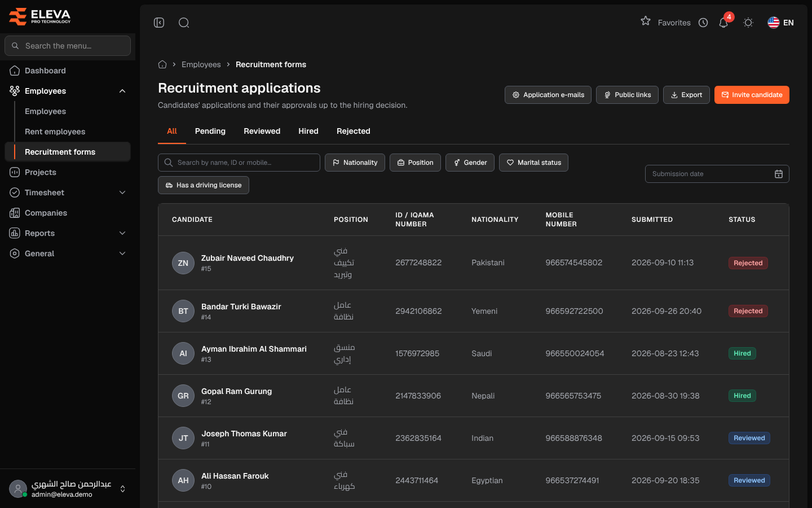Change language via EN flag
The width and height of the screenshot is (812, 508).
780,23
